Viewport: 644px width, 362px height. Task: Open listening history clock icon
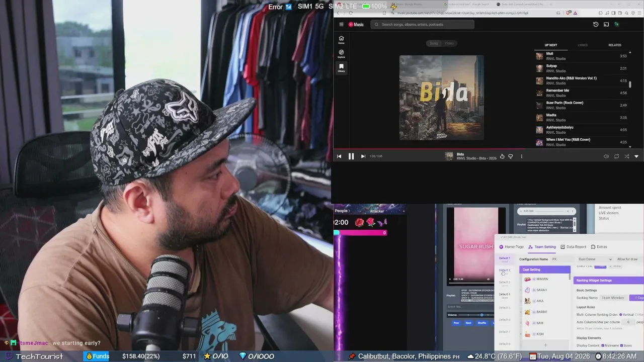(596, 24)
